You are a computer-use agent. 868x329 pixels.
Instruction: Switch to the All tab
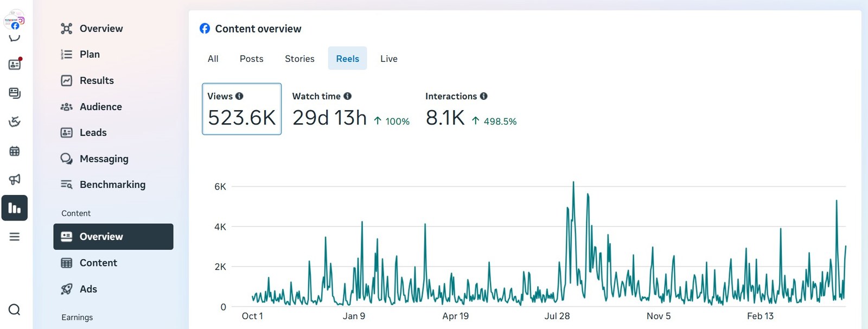tap(213, 59)
